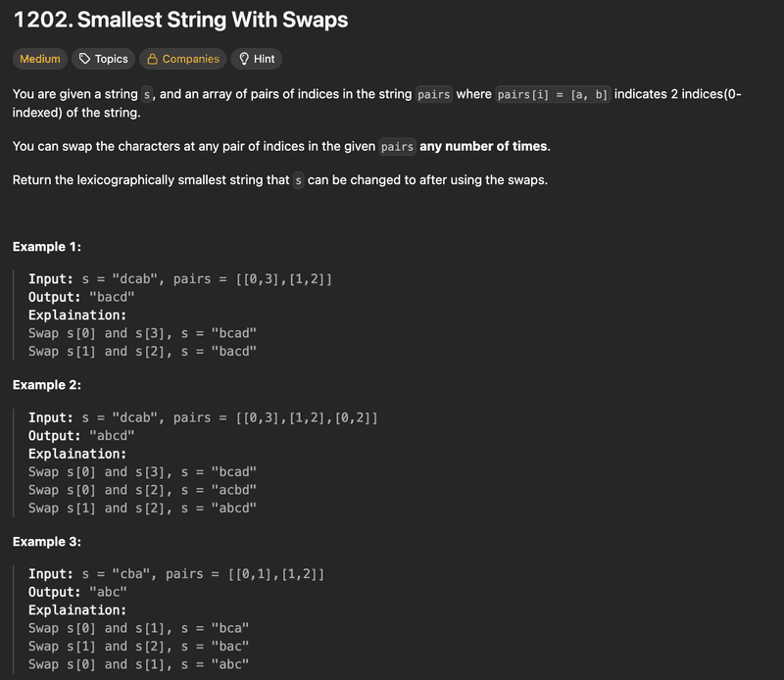This screenshot has width=784, height=680.
Task: Click the tag icon beside Topics
Action: [x=85, y=59]
